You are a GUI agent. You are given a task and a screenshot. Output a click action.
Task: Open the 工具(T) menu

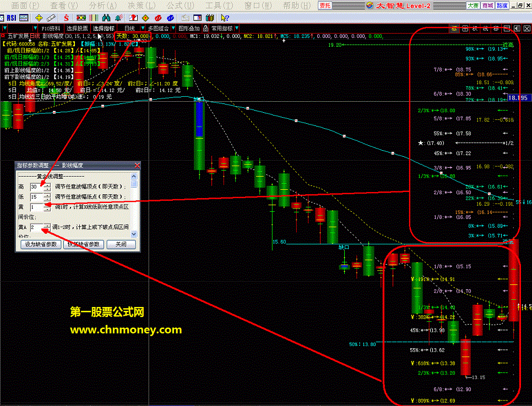coord(219,6)
